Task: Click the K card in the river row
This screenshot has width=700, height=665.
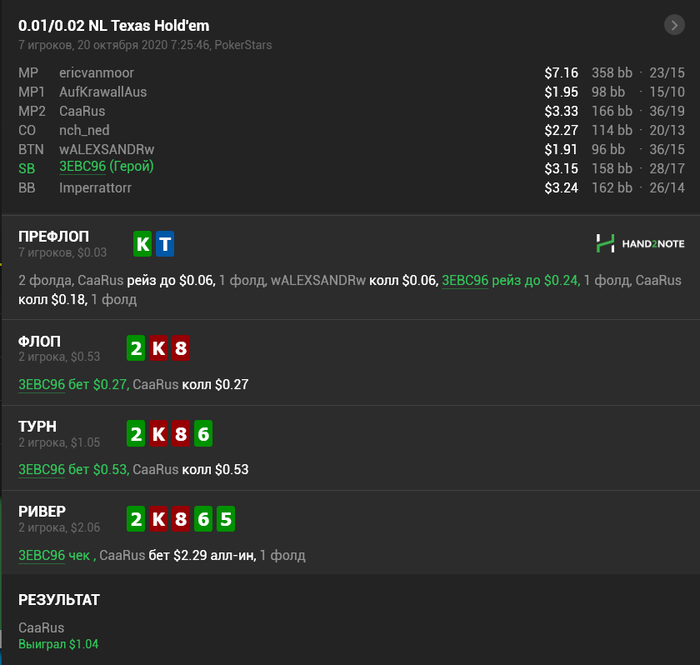Action: click(x=158, y=519)
